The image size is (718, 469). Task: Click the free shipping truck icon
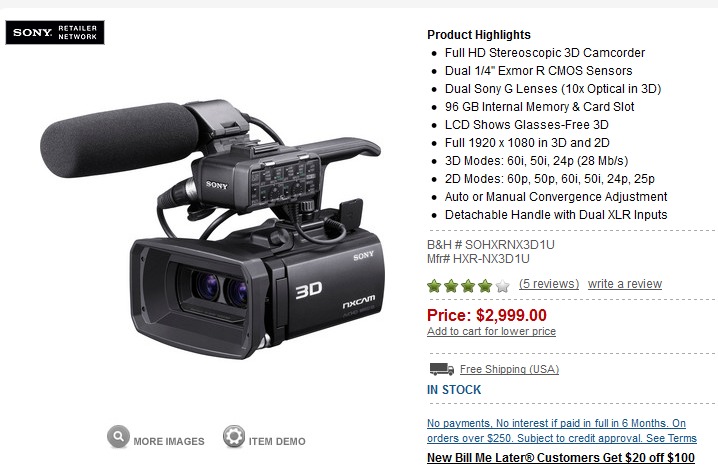click(441, 369)
